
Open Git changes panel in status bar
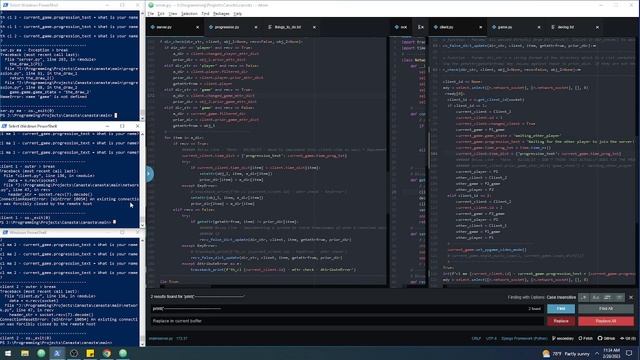pos(628,338)
